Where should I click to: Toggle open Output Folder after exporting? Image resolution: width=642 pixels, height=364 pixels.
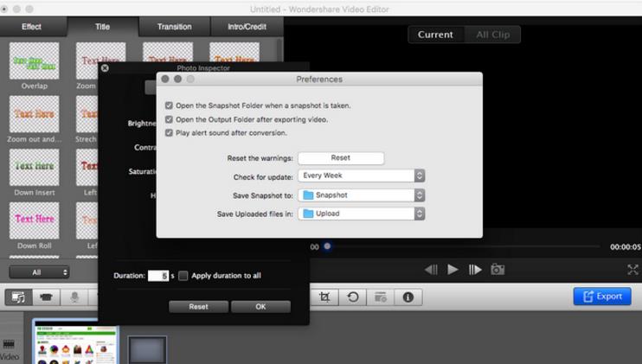(169, 119)
